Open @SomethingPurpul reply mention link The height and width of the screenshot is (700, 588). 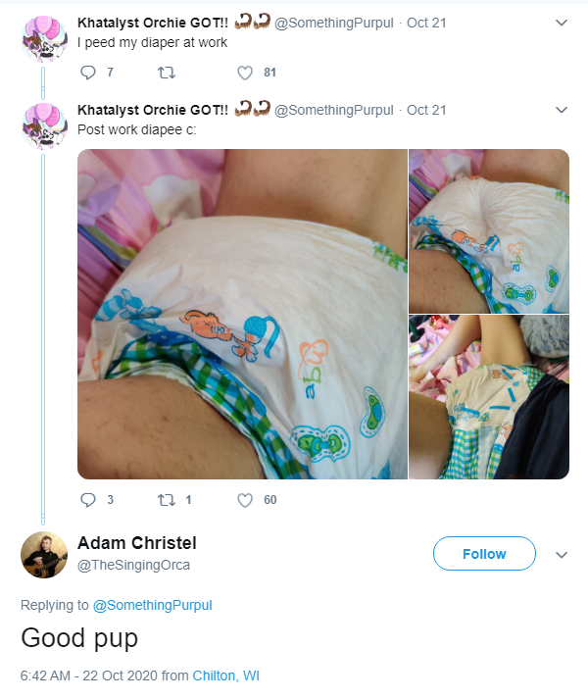tap(153, 605)
